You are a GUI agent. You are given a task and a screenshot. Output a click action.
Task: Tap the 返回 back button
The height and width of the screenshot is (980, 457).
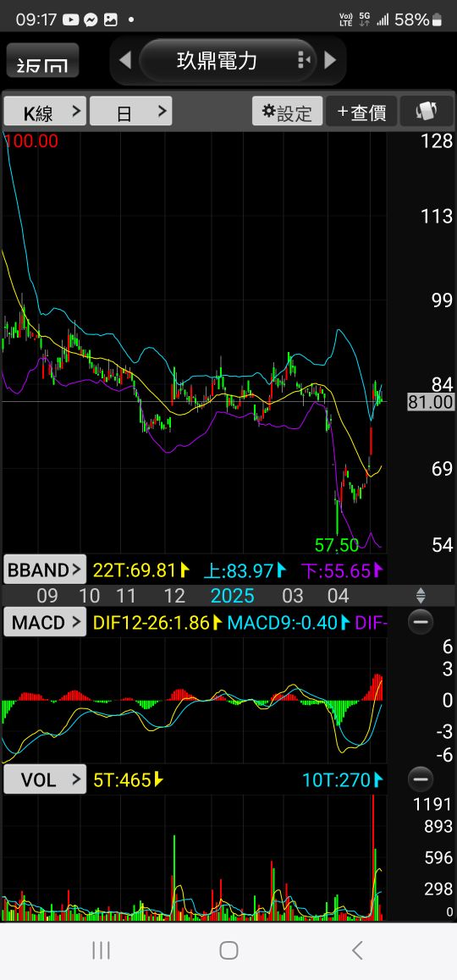coord(42,61)
